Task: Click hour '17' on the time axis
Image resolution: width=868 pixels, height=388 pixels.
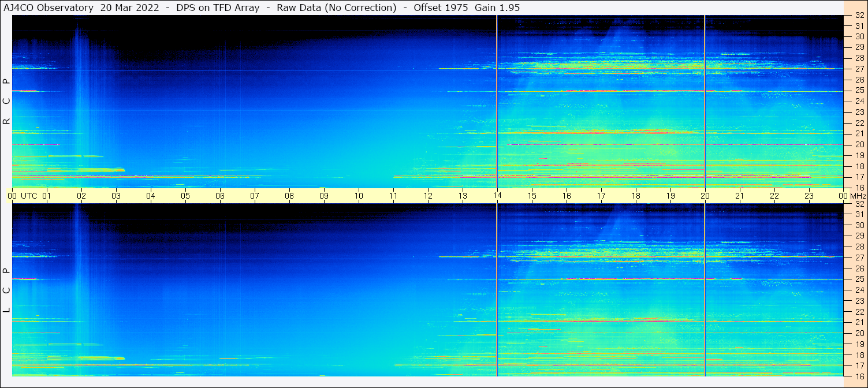Action: 601,196
